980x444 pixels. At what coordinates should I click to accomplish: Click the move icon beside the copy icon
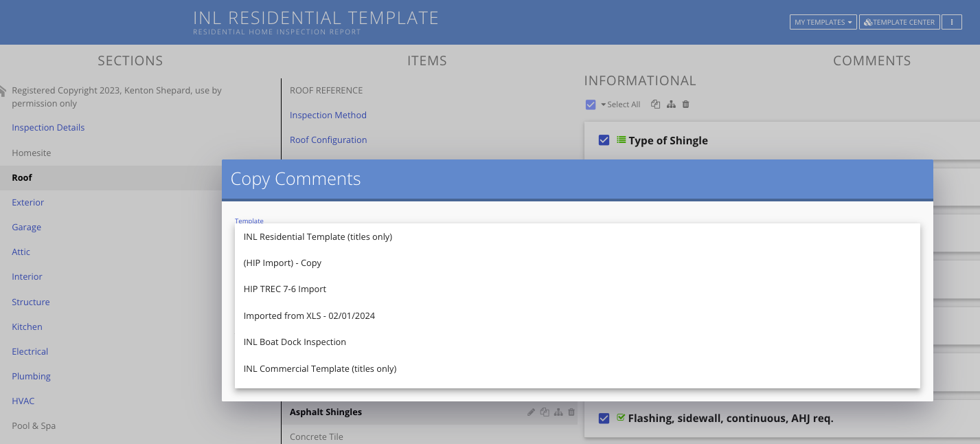point(671,104)
